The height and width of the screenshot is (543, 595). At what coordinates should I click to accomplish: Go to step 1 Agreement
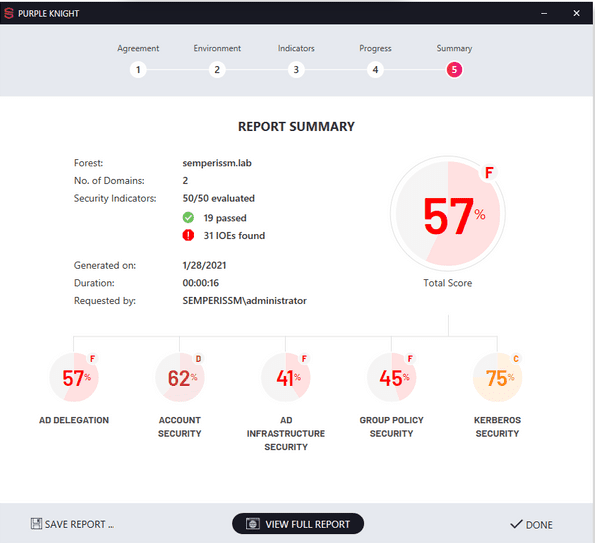[x=138, y=70]
